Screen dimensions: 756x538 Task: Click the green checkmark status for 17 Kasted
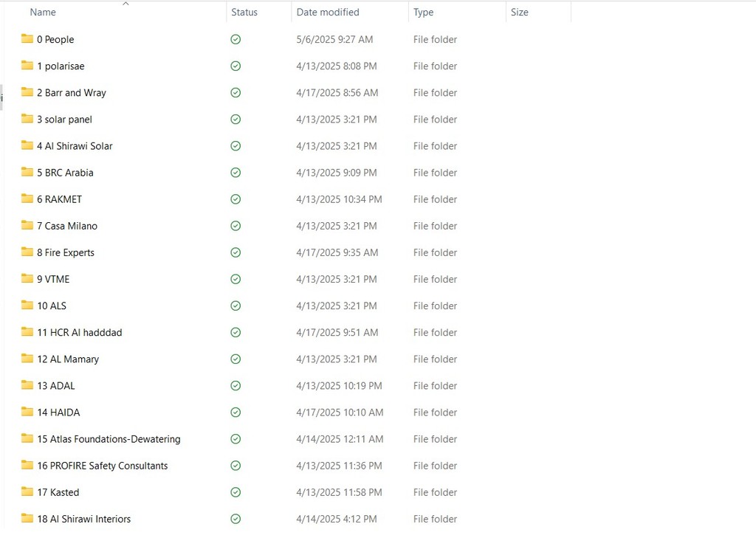pyautogui.click(x=236, y=492)
